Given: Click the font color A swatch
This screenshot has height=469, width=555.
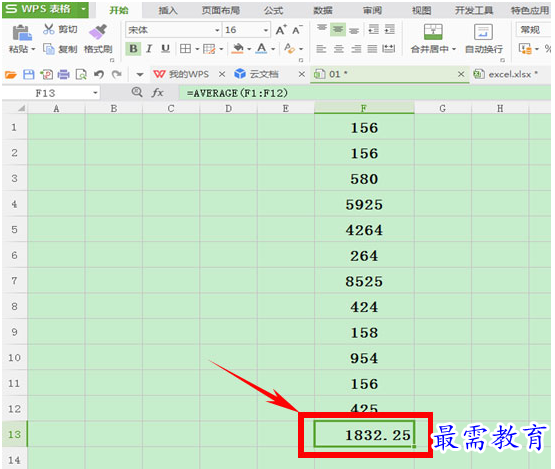Looking at the screenshot, I should (262, 49).
